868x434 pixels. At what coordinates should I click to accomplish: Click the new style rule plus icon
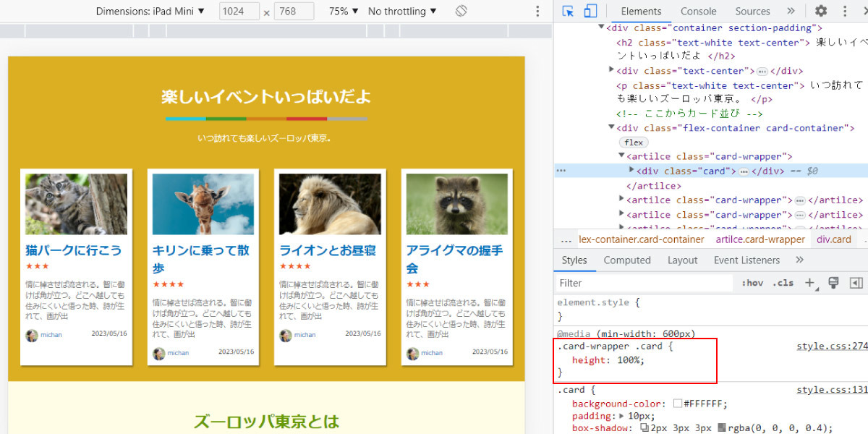(810, 283)
